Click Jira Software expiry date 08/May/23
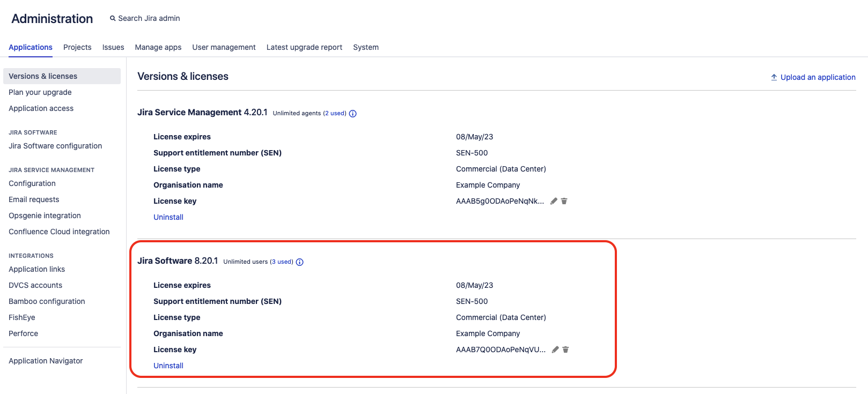 [x=475, y=285]
